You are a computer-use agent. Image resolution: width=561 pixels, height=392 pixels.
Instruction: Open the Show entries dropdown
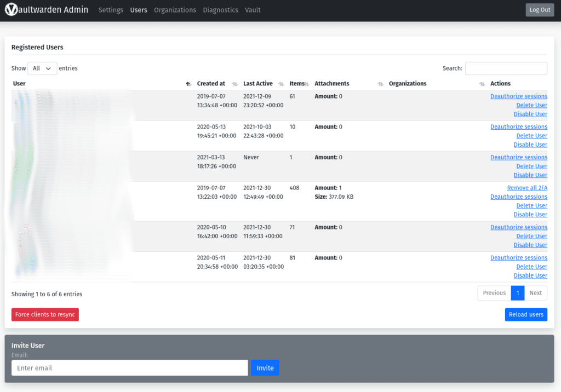coord(42,68)
